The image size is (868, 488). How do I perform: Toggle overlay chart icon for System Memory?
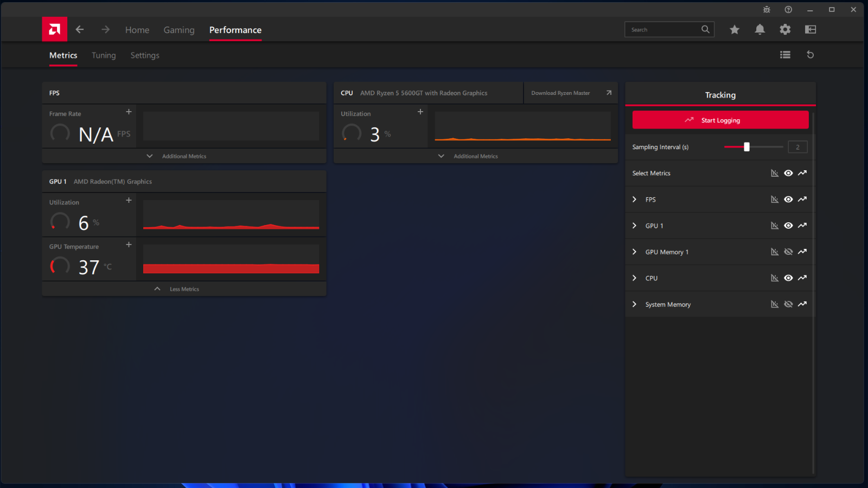pyautogui.click(x=775, y=304)
